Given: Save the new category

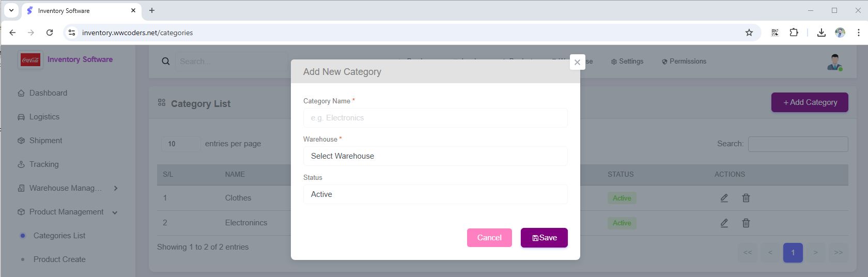Looking at the screenshot, I should coord(544,238).
